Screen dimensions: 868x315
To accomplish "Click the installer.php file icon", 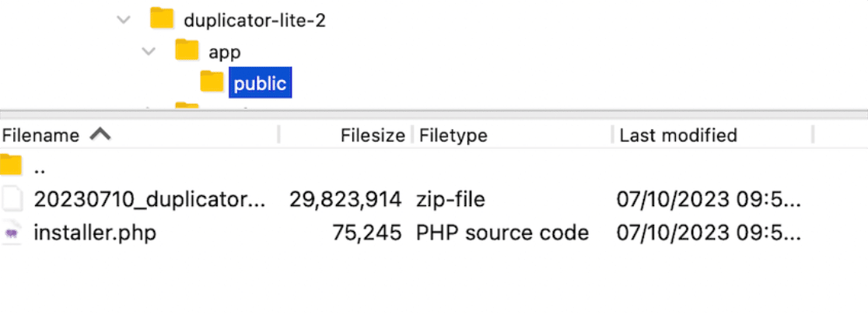I will point(12,233).
